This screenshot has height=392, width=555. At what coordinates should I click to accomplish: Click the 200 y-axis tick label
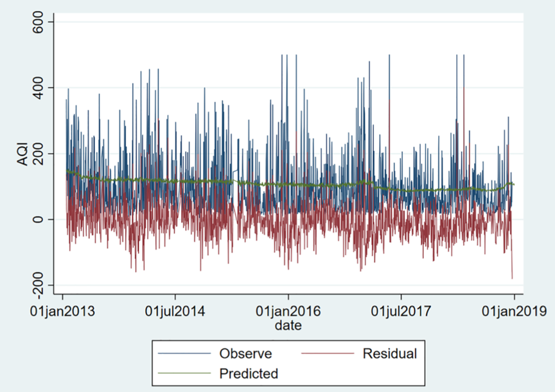pos(42,154)
